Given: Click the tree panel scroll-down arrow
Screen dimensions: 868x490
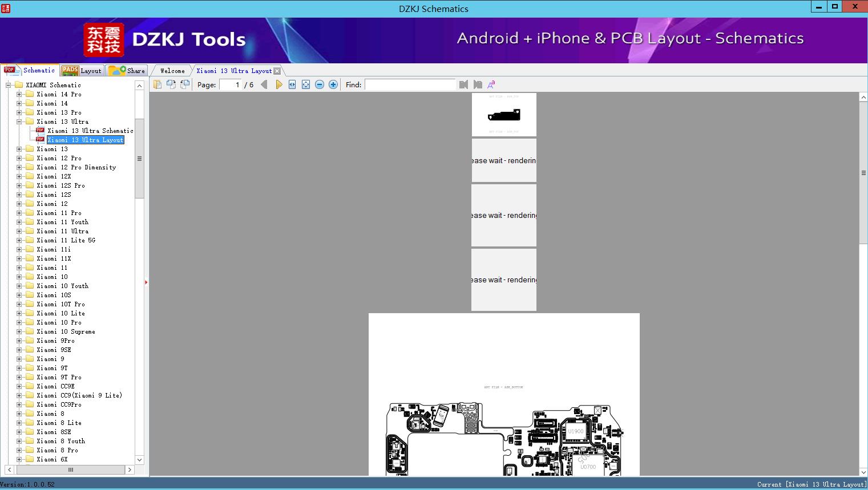Looking at the screenshot, I should [x=139, y=460].
